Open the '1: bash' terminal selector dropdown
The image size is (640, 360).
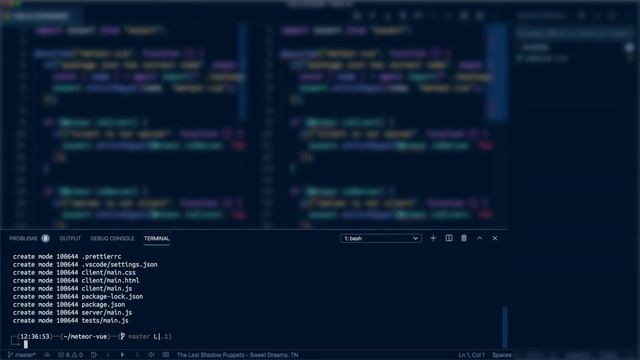pyautogui.click(x=380, y=238)
